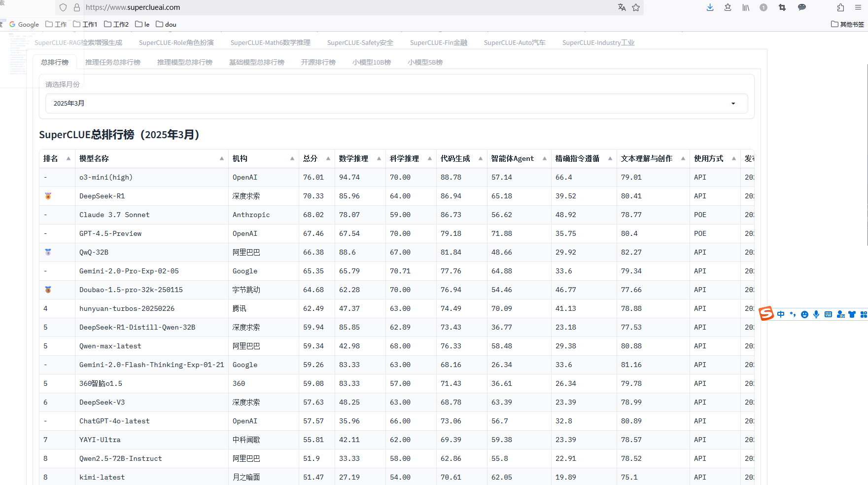The width and height of the screenshot is (868, 485).
Task: Sort by the 模型名称 column arrow
Action: coord(221,159)
